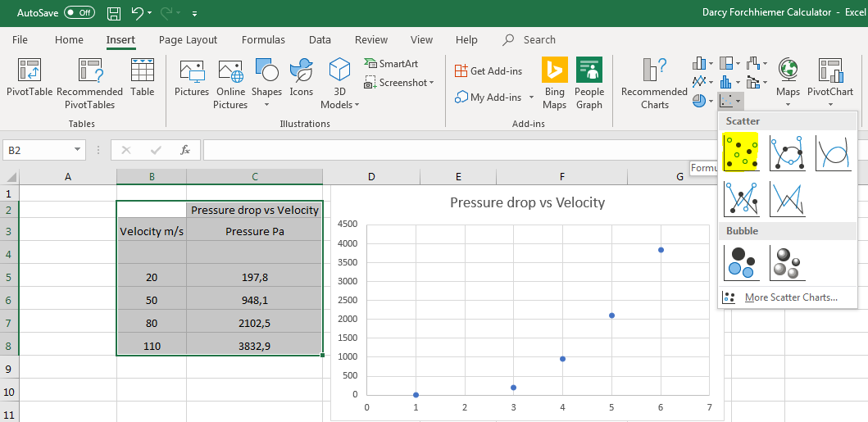Image resolution: width=868 pixels, height=422 pixels.
Task: Switch to the Formulas tab
Action: click(263, 39)
